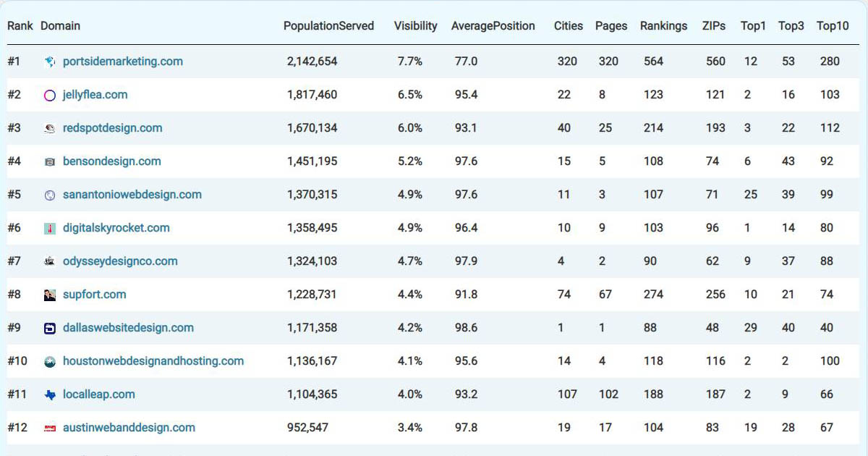Click the sanantoniowebdesign.com favicon icon
Viewport: 868px width, 456px height.
click(50, 195)
